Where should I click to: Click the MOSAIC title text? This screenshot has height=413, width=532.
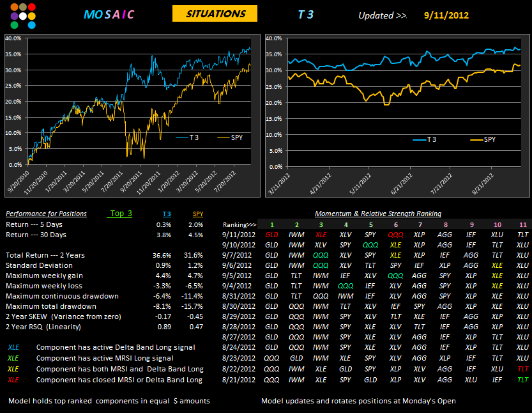point(109,15)
